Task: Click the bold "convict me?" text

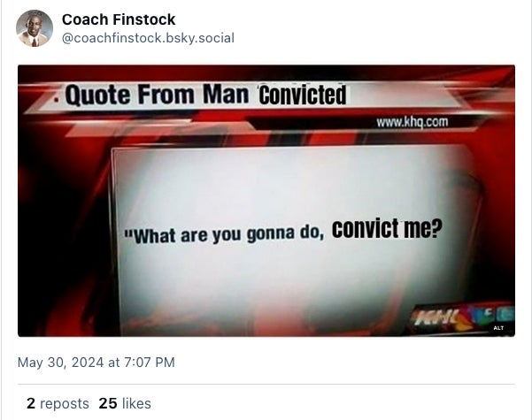Action: tap(388, 230)
